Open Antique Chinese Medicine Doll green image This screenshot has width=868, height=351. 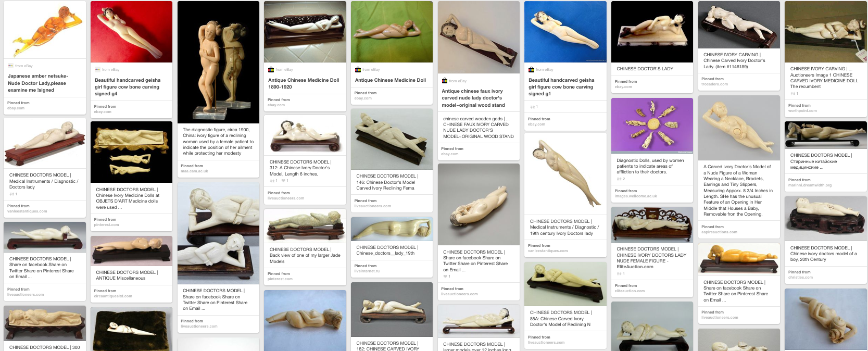click(392, 32)
